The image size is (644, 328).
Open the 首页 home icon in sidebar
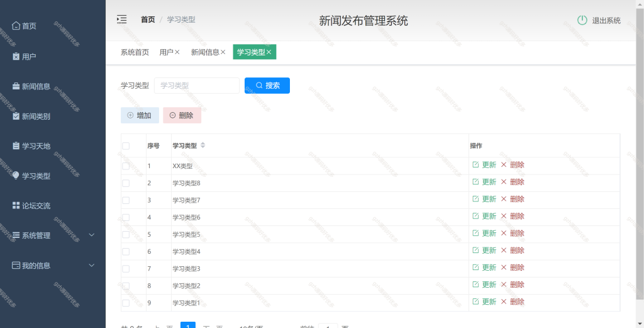(x=16, y=26)
